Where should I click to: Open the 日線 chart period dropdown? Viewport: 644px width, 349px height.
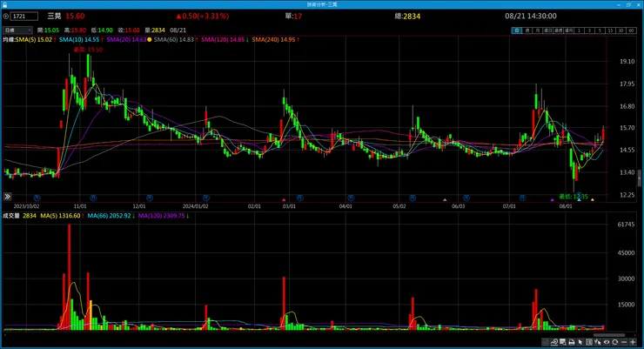(17, 30)
